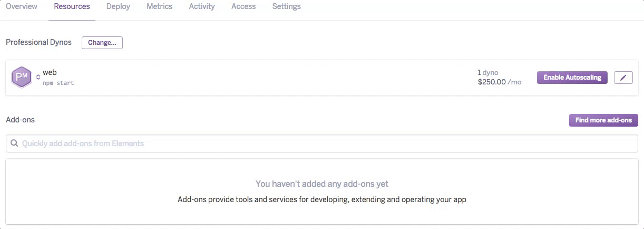Switch to the Access tab
Viewport: 644px width, 229px height.
243,6
